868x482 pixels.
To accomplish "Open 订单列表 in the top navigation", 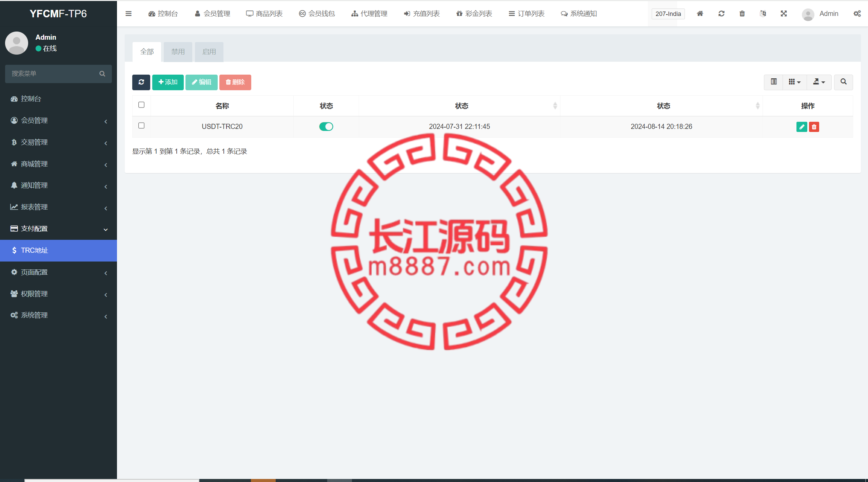I will (x=527, y=14).
